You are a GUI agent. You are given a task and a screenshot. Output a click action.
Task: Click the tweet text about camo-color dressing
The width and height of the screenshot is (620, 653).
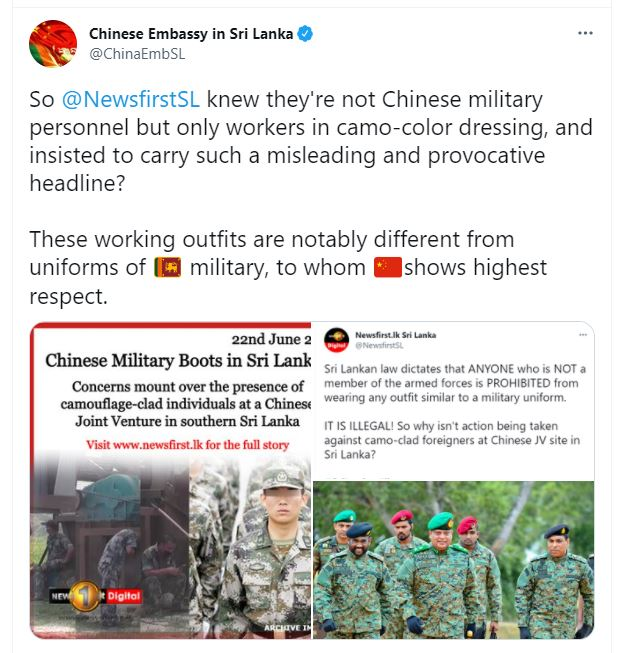[311, 141]
